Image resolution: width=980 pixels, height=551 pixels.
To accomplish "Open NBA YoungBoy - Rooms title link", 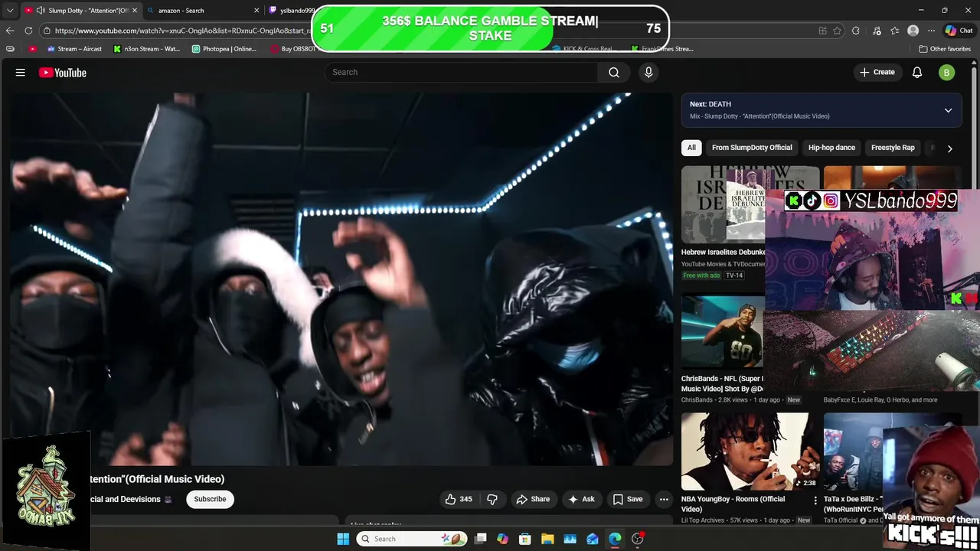I will point(733,504).
